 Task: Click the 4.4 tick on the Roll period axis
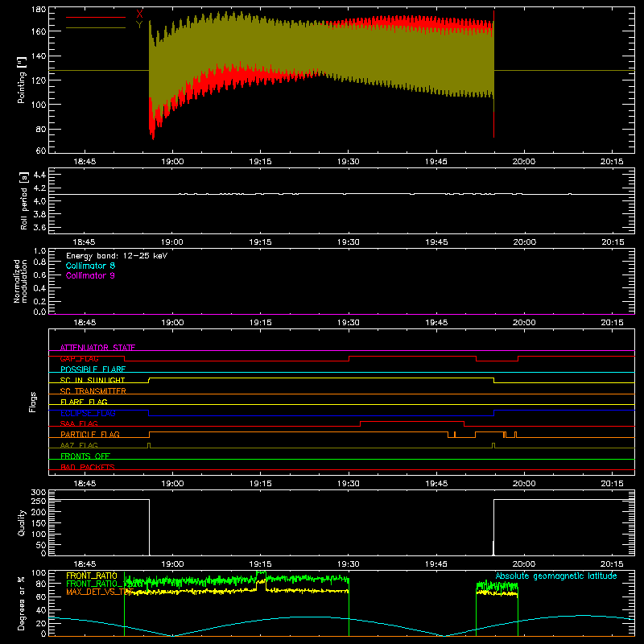(x=39, y=175)
